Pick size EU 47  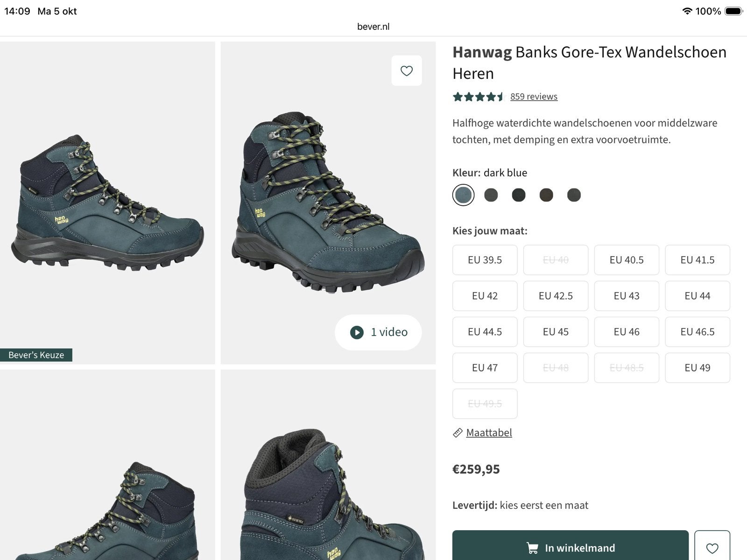coord(485,368)
